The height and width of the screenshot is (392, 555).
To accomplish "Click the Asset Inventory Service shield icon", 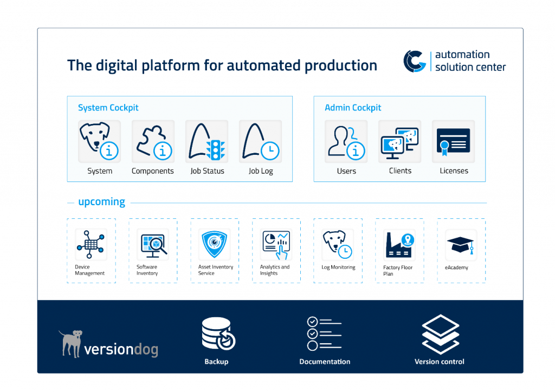I will [214, 244].
